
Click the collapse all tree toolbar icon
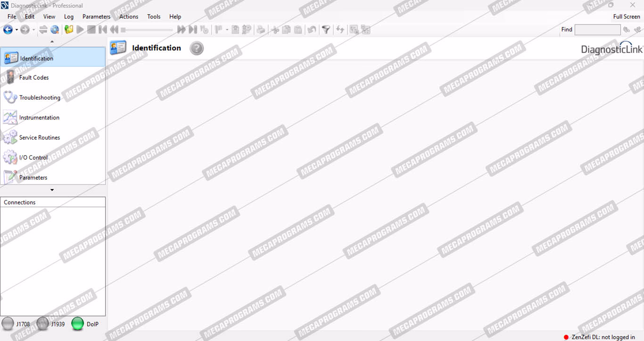pyautogui.click(x=365, y=30)
